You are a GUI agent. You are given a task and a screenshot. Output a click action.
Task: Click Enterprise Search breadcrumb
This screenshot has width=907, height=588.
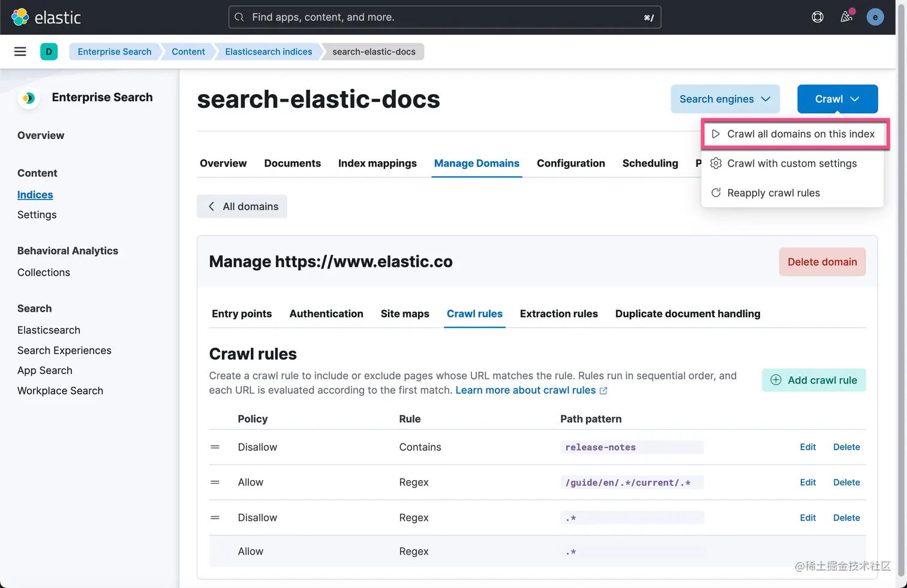(115, 52)
